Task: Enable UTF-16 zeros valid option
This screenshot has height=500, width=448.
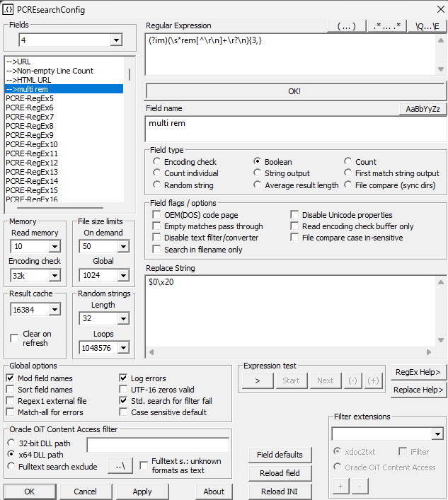Action: pyautogui.click(x=123, y=390)
